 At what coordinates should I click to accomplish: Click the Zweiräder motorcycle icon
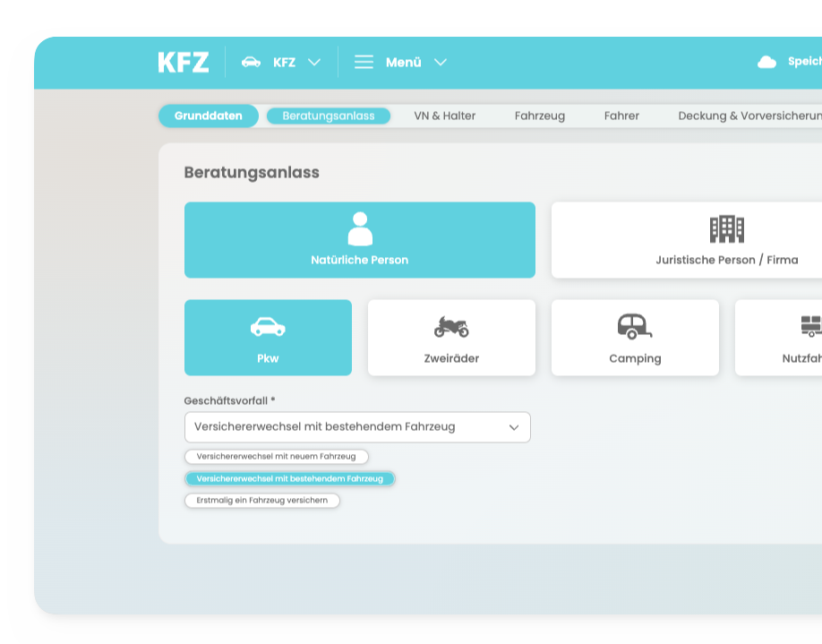click(451, 325)
